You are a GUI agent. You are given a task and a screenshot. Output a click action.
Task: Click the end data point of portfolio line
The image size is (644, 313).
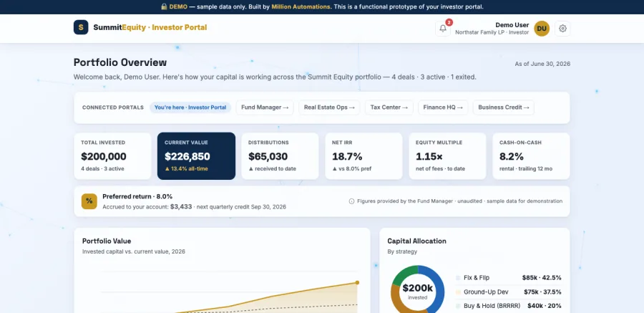357,283
